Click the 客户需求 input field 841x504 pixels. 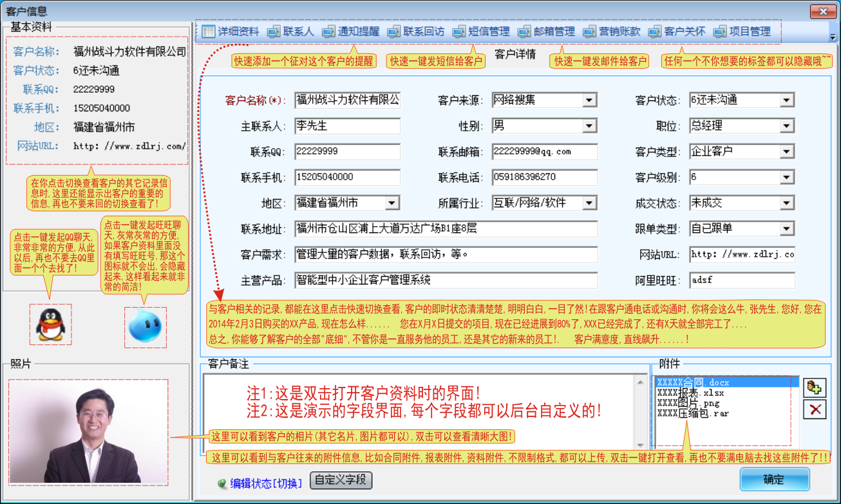tap(446, 255)
